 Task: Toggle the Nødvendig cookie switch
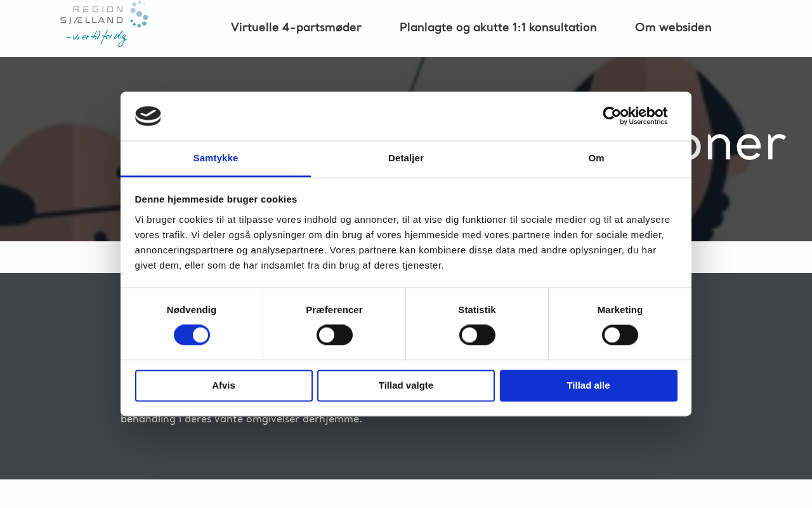pyautogui.click(x=192, y=335)
